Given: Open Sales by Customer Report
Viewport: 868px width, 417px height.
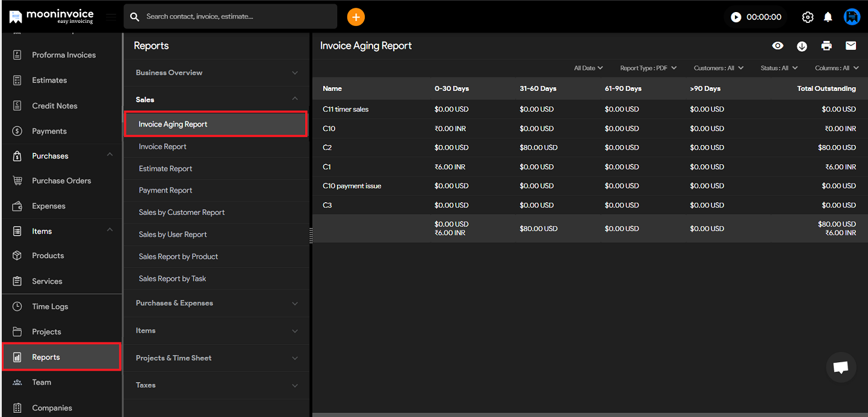Looking at the screenshot, I should pos(182,212).
